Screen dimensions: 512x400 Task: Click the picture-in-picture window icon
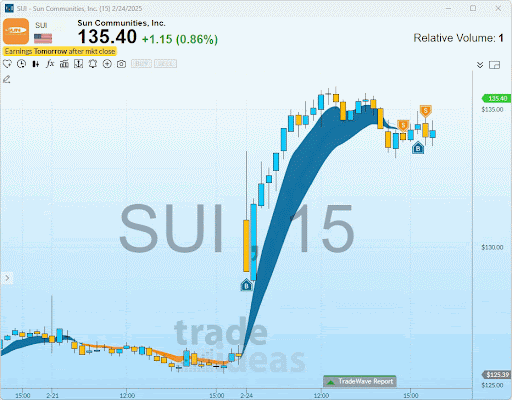tap(494, 65)
